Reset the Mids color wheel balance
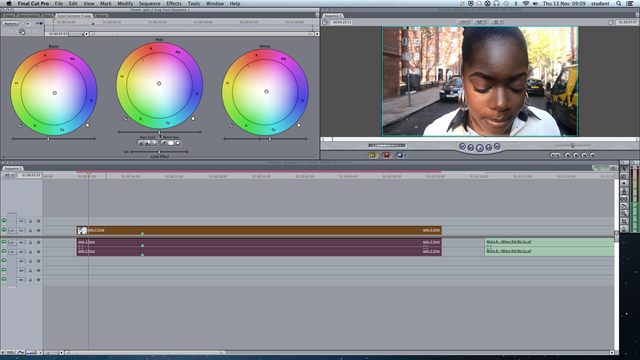The image size is (640, 360). 193,119
